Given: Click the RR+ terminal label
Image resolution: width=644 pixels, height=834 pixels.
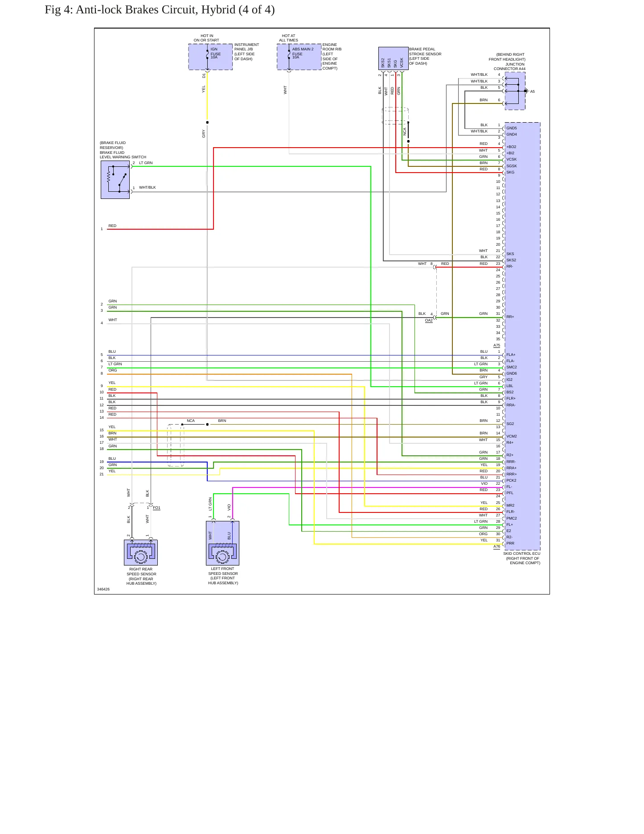Looking at the screenshot, I should [x=510, y=317].
